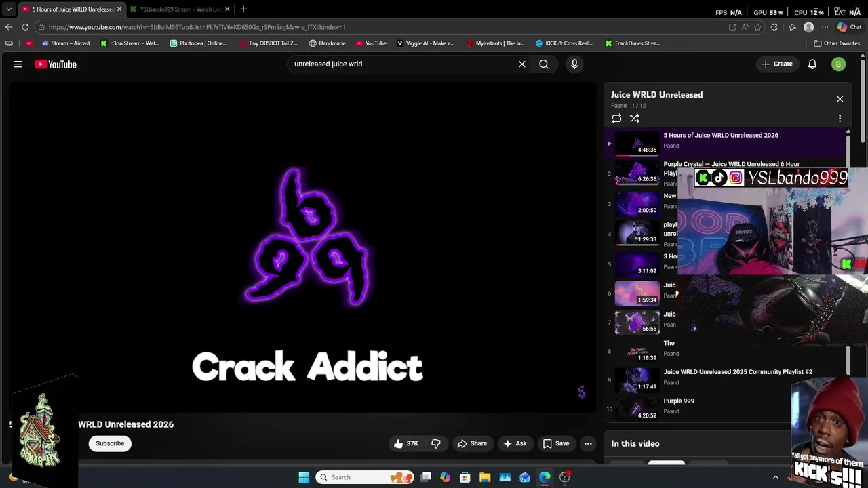The image size is (868, 488).
Task: Open Viggle AI bookmark
Action: click(x=425, y=43)
